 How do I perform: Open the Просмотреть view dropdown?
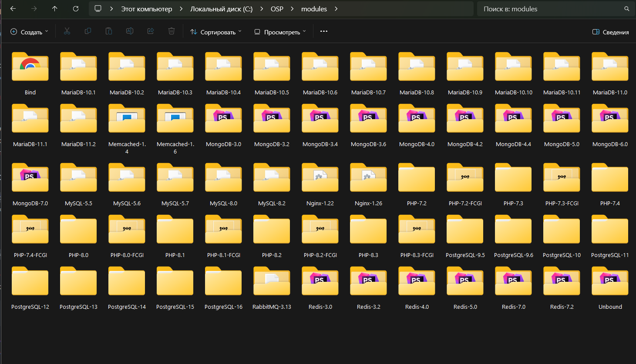[280, 32]
